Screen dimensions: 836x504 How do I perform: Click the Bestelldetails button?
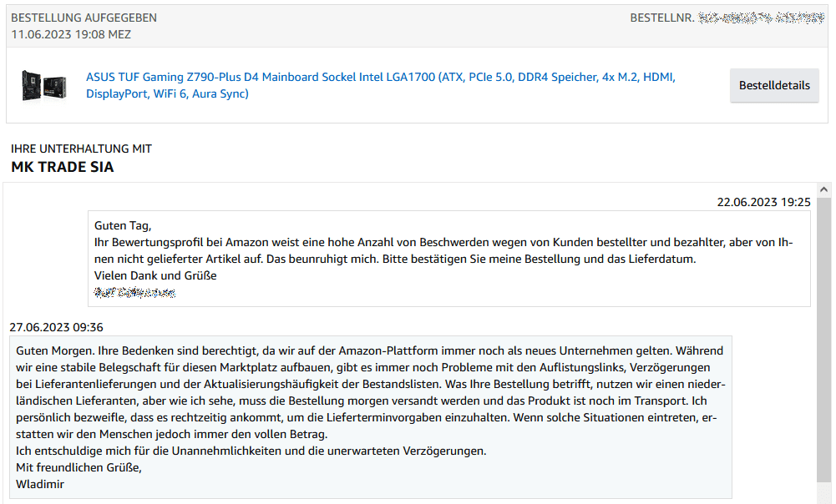(774, 85)
